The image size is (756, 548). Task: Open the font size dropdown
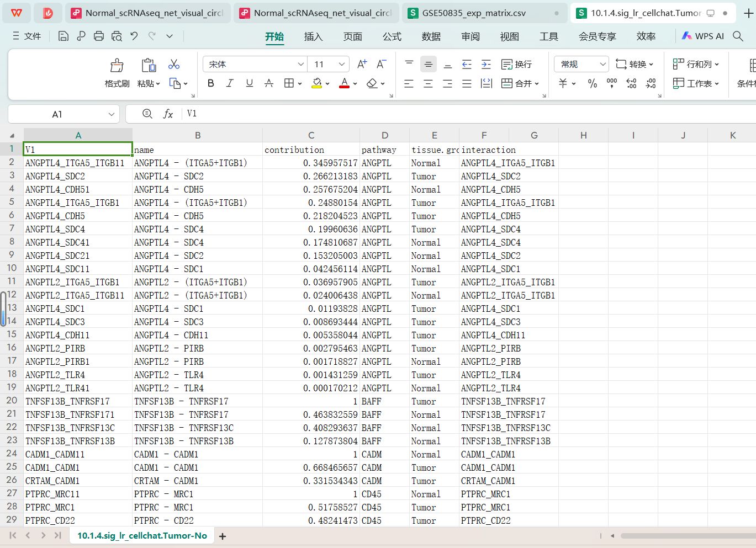(342, 64)
